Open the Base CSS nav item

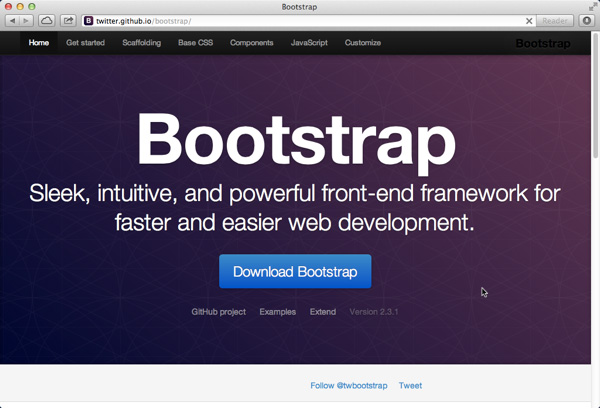pos(196,43)
